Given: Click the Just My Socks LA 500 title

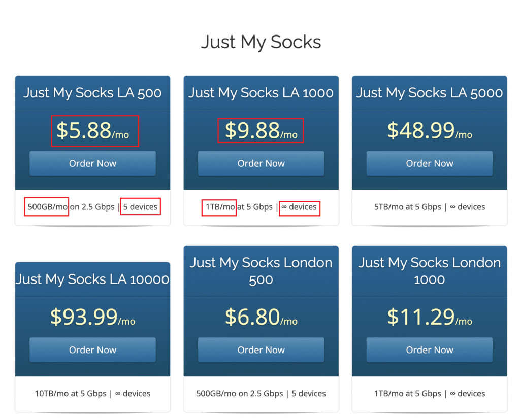Looking at the screenshot, I should 92,93.
